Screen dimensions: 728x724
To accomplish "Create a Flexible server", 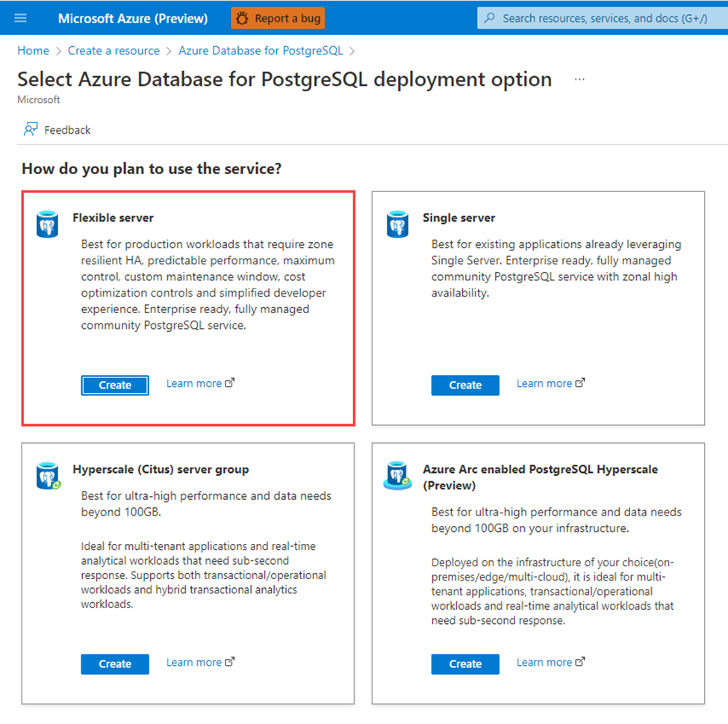I will 115,385.
